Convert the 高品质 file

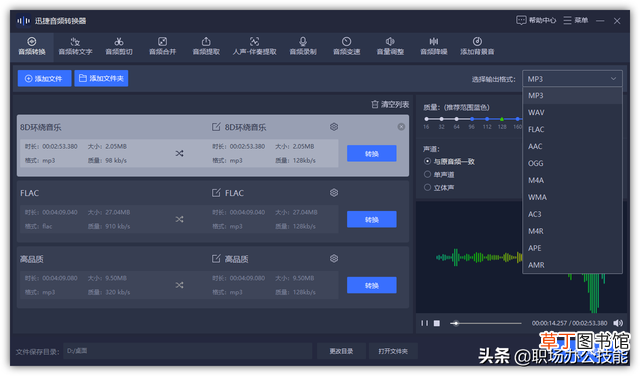[x=371, y=285]
